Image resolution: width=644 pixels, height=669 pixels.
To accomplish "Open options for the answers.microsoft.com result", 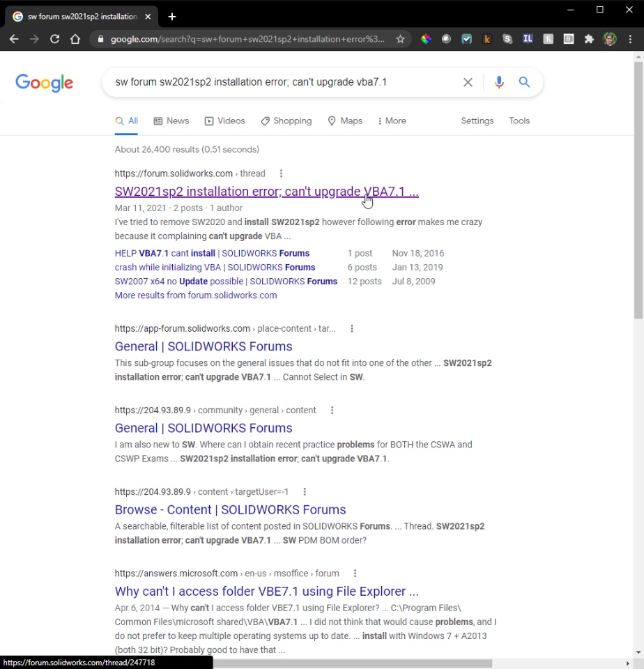I will [355, 574].
